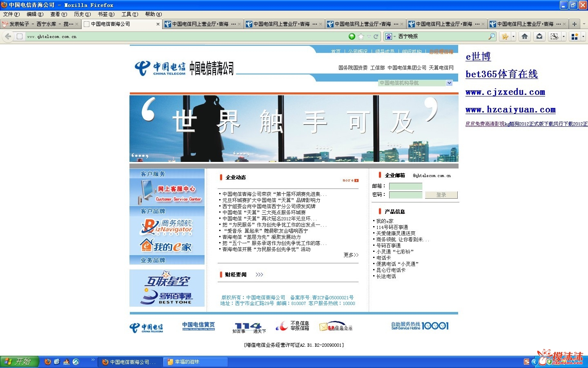Click the QQ penguin quick launch icon
Viewport: 588px width, 368px height.
click(x=67, y=362)
